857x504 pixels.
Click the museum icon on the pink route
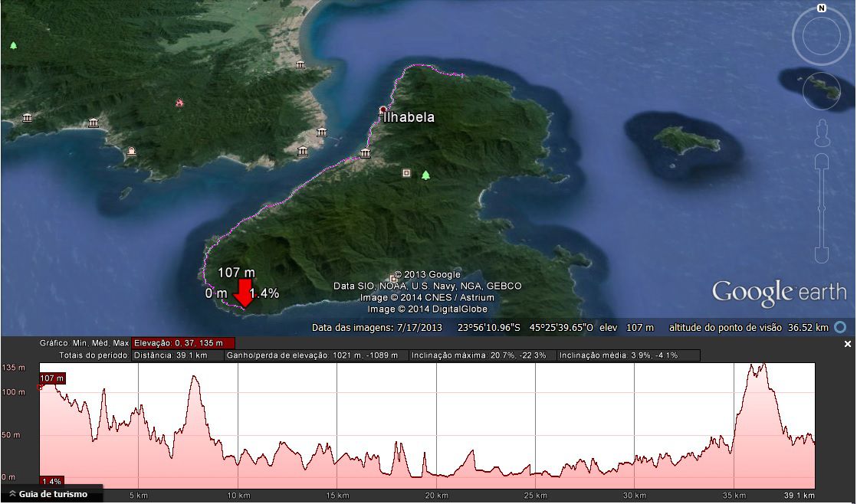click(365, 154)
